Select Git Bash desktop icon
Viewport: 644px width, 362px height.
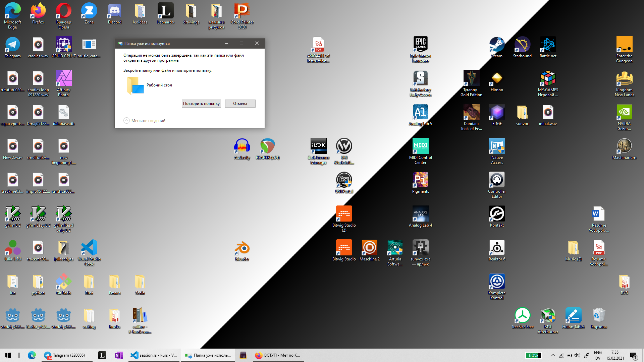(64, 284)
